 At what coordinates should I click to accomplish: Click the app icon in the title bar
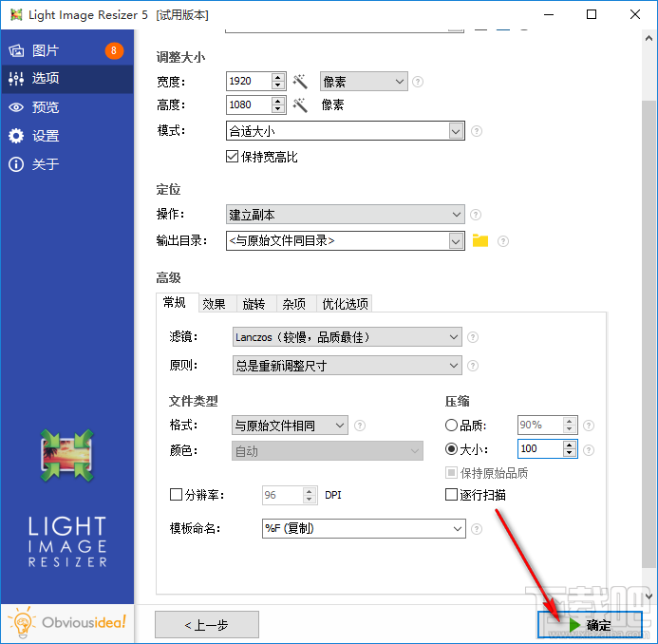click(x=16, y=14)
